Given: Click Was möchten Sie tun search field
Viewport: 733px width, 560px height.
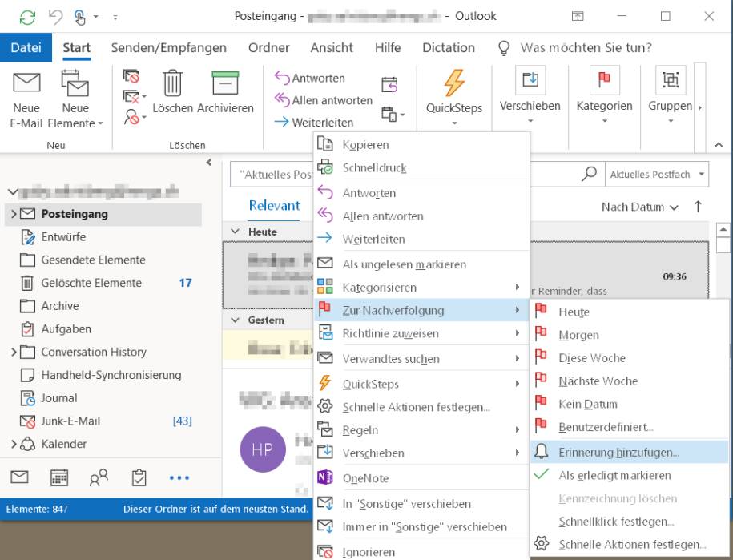Looking at the screenshot, I should click(586, 48).
